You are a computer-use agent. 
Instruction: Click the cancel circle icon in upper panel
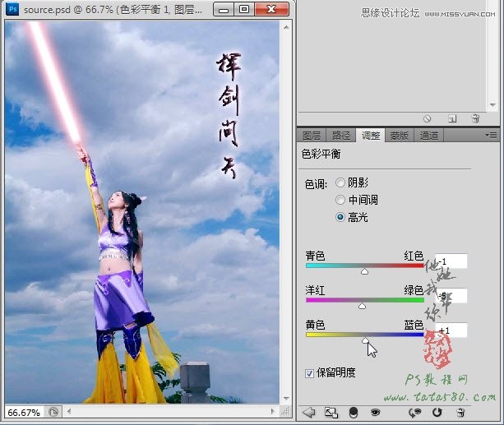tap(427, 119)
